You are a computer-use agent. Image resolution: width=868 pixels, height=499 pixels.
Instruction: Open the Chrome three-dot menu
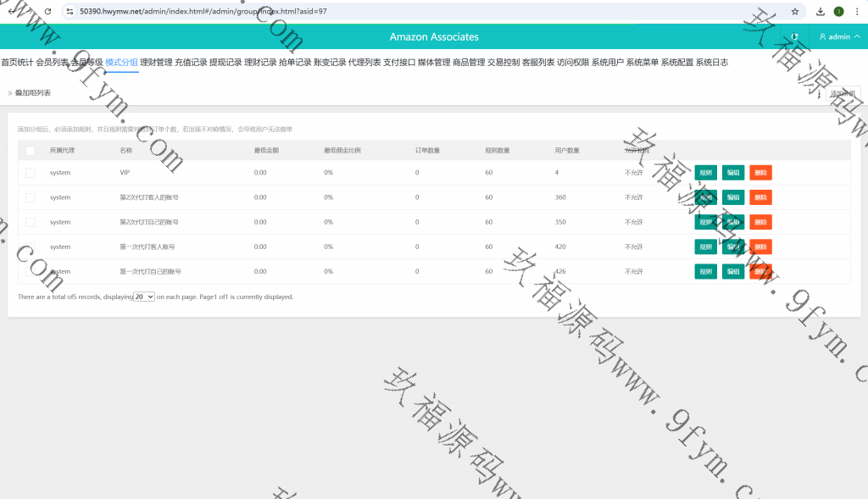pos(857,12)
